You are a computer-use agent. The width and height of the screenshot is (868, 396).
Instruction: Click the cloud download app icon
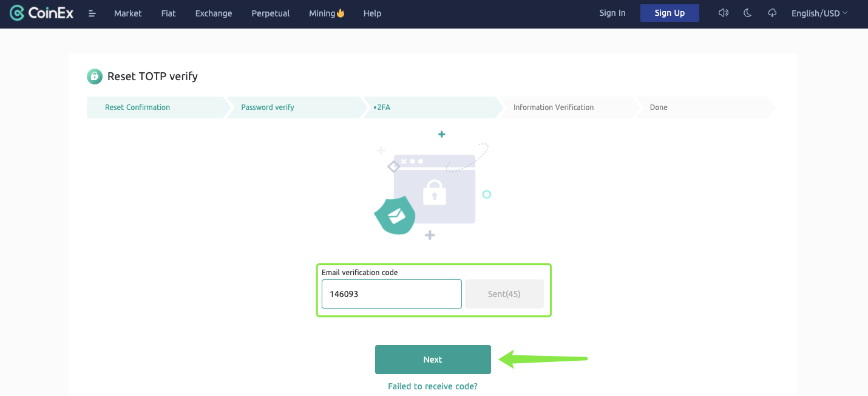(x=772, y=13)
